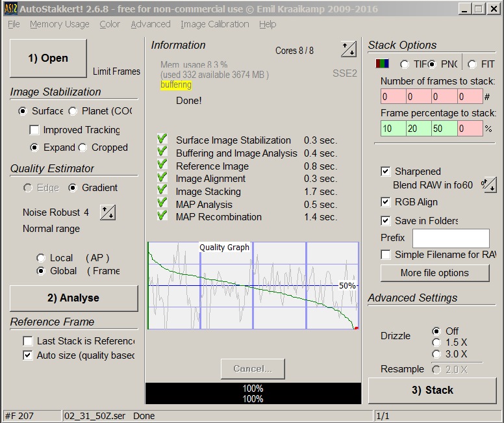This screenshot has width=504, height=423.
Task: Click green check beside Buffering and Image Analysis
Action: pos(162,152)
